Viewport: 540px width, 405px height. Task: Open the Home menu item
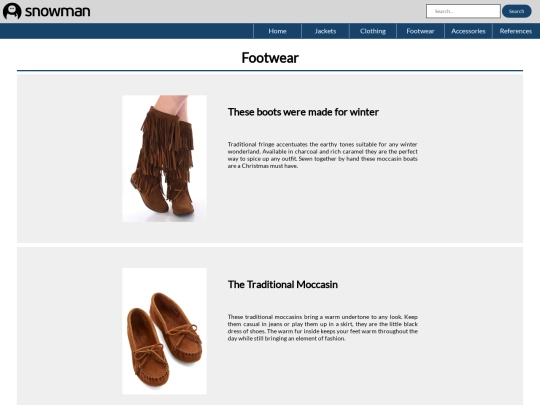[x=277, y=31]
